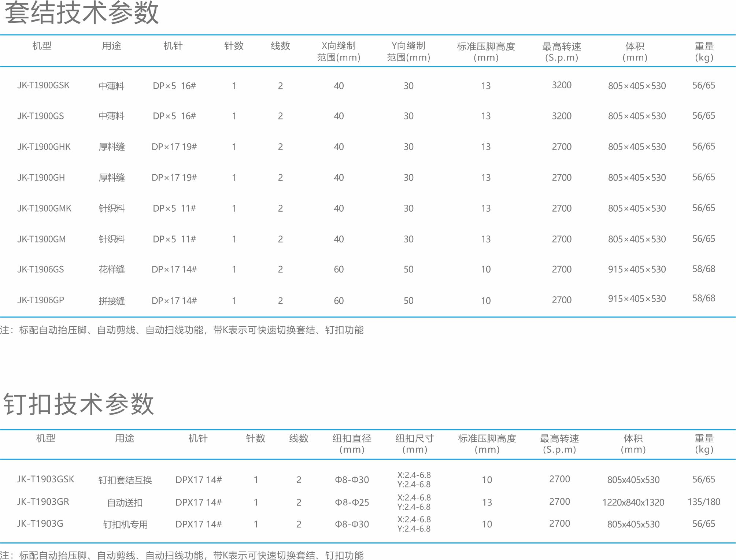Click 中薄料 usage for JK-T1900GS
This screenshot has width=736, height=560.
coord(112,116)
